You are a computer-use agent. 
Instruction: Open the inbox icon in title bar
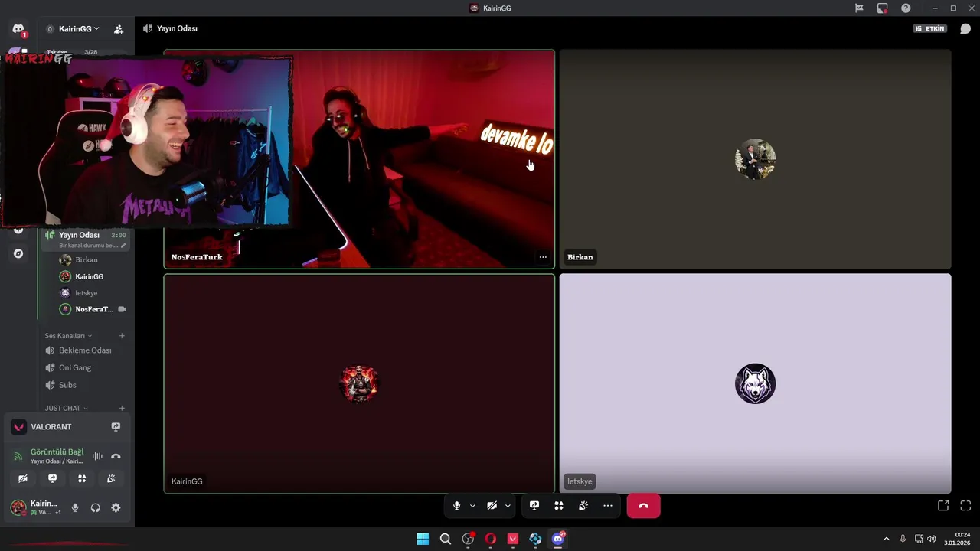[x=883, y=8]
